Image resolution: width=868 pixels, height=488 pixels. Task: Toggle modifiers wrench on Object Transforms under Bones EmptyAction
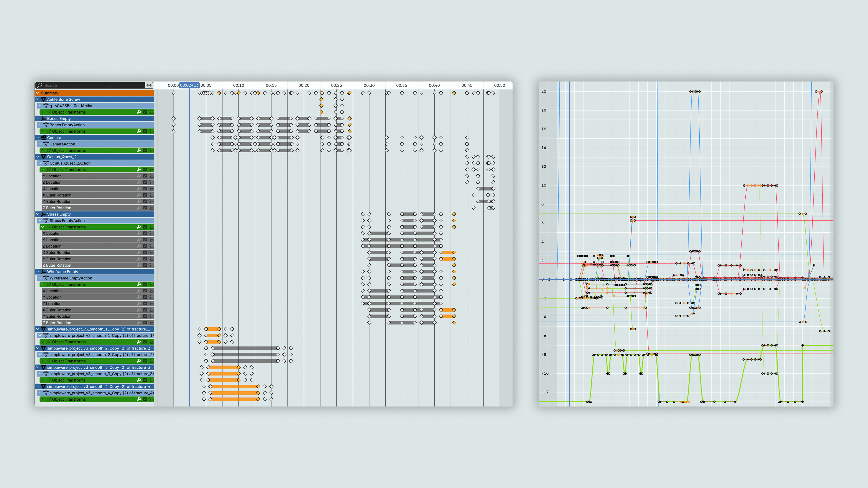139,131
